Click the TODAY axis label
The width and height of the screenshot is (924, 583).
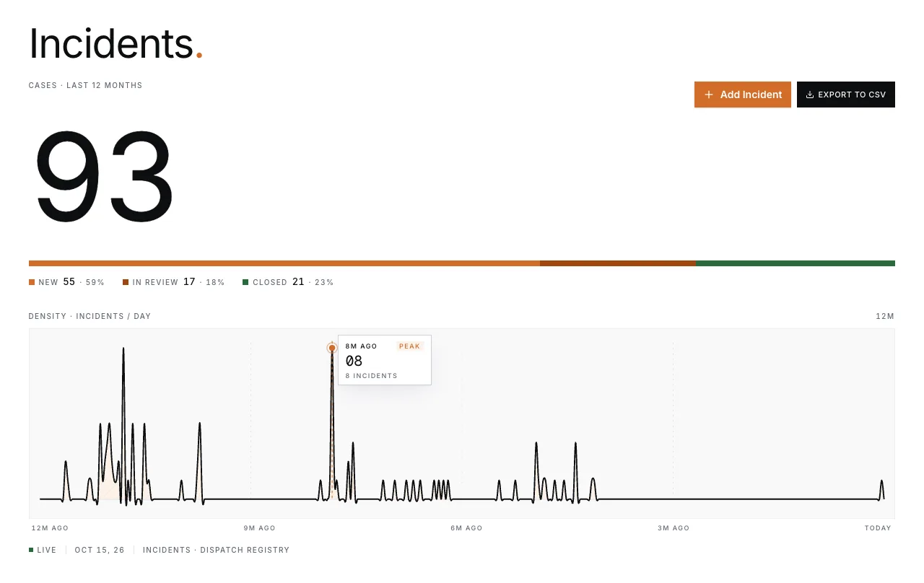click(878, 528)
